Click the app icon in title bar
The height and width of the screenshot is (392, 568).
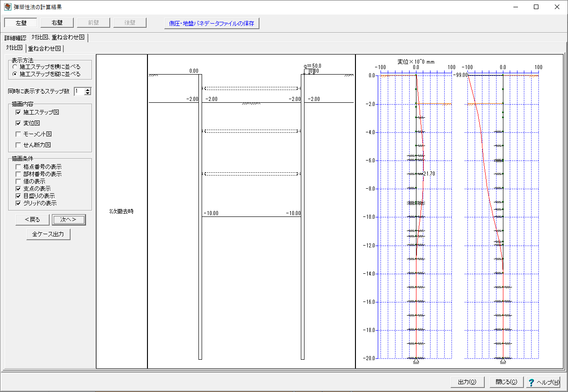pos(7,7)
